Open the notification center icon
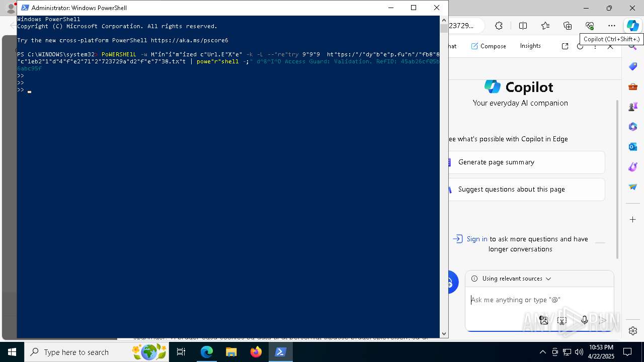 click(x=627, y=352)
